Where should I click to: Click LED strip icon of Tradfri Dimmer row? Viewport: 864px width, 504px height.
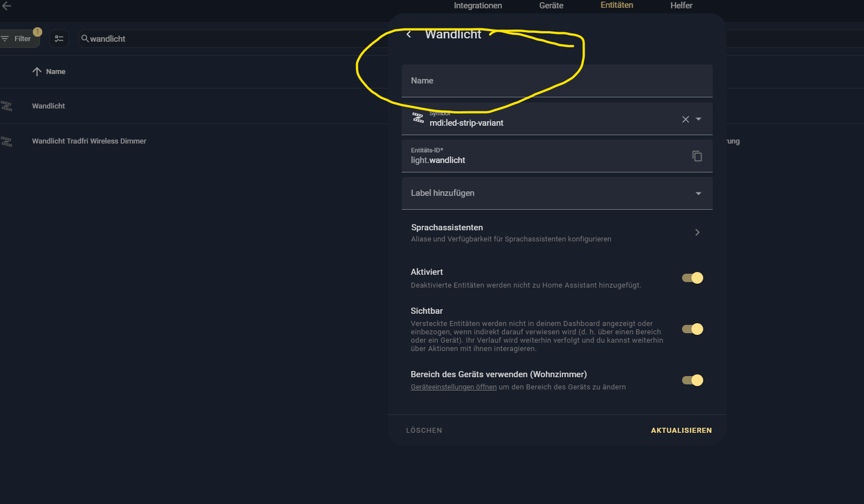pyautogui.click(x=7, y=142)
